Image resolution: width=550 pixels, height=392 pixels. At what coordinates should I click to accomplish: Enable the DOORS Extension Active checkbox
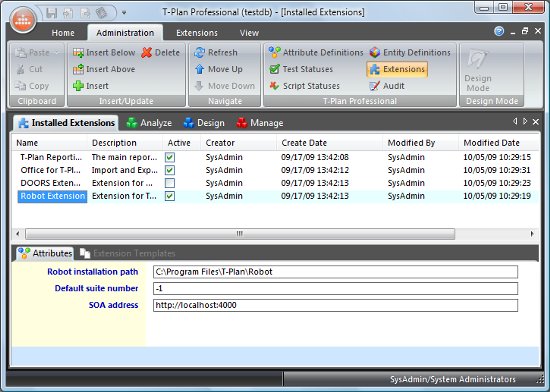pyautogui.click(x=170, y=183)
